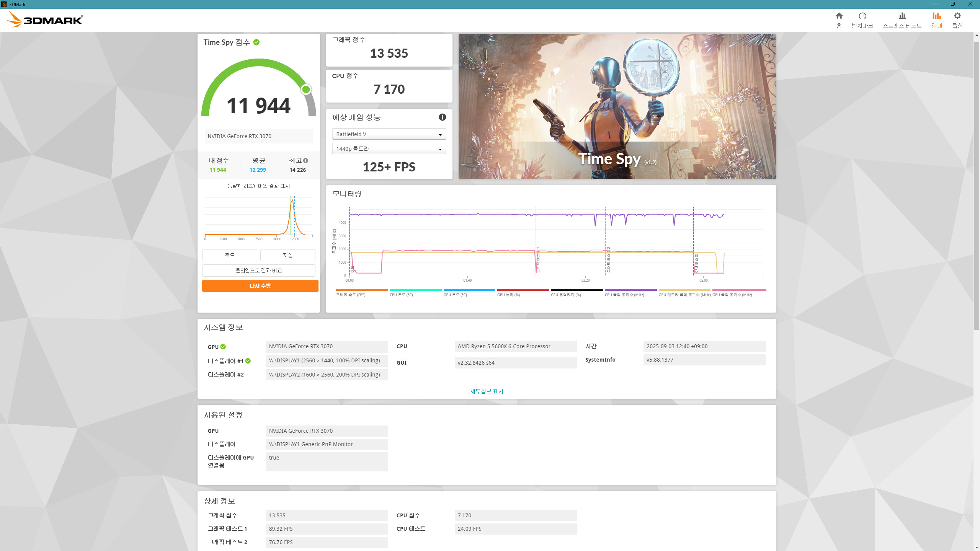
Task: Go to the 홈 (Home) page
Action: click(839, 20)
